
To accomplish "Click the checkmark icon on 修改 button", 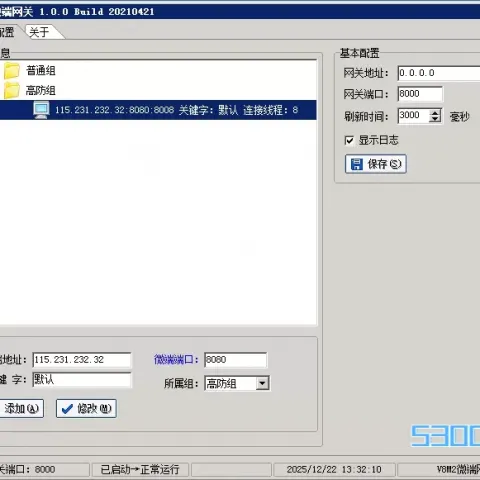I will click(67, 409).
